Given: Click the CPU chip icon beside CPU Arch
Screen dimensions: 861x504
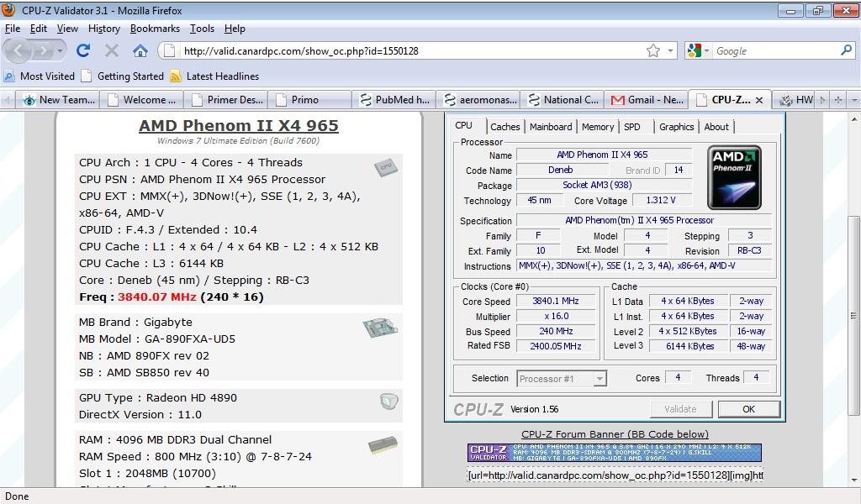Looking at the screenshot, I should (x=385, y=166).
